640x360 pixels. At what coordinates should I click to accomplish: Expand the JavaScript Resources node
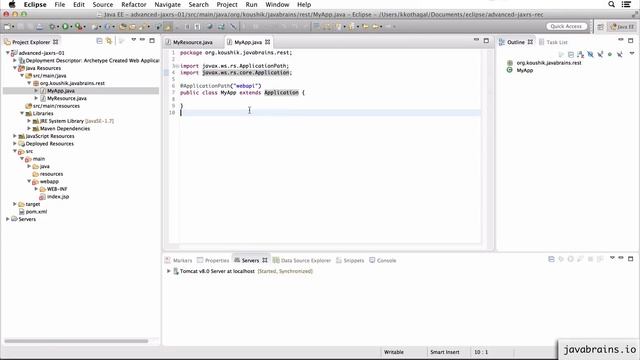point(15,136)
